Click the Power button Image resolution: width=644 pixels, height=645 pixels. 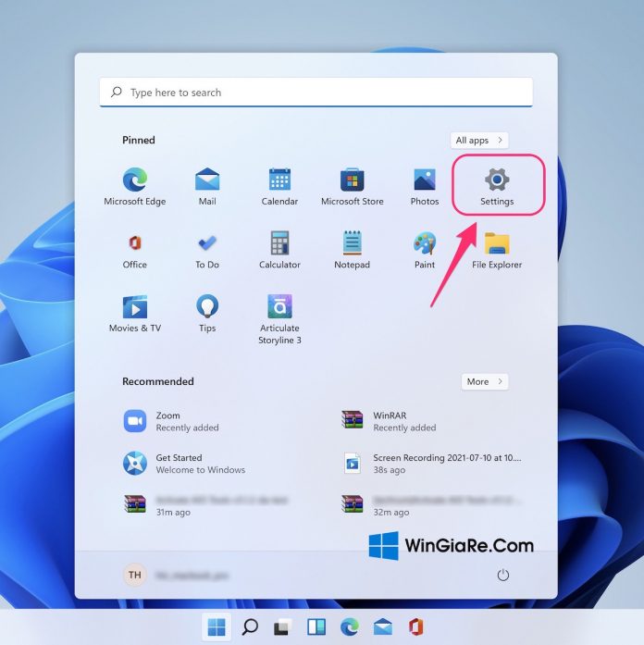[x=503, y=575]
